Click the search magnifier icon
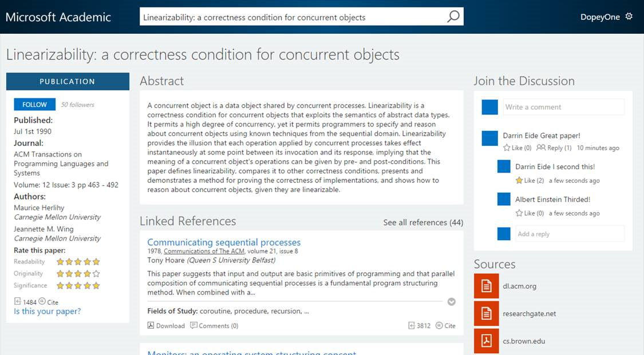The image size is (644, 355). tap(453, 17)
